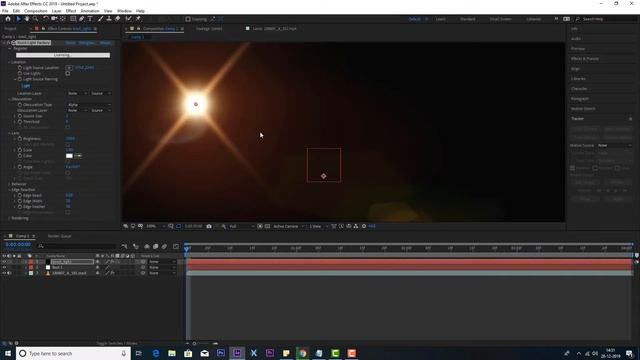Select the Brush tool
The height and width of the screenshot is (360, 640).
pos(100,19)
